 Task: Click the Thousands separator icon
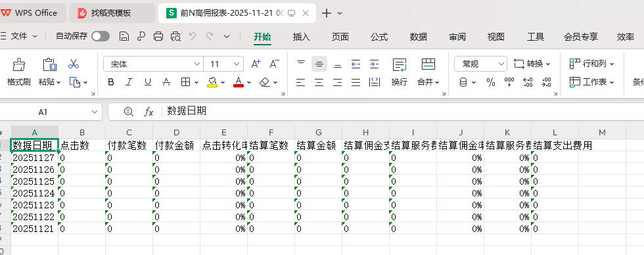pos(509,82)
